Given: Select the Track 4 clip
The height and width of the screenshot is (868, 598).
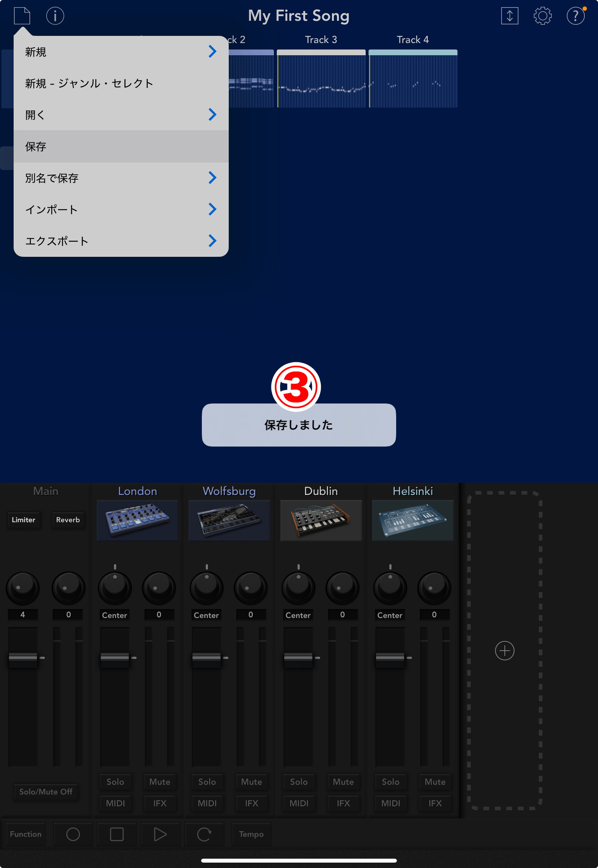Looking at the screenshot, I should click(413, 79).
